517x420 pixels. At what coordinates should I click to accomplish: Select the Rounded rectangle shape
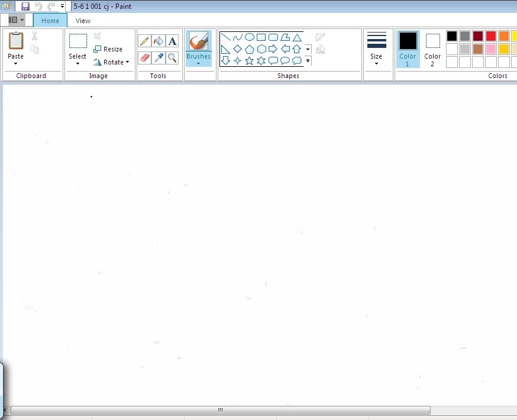click(273, 37)
